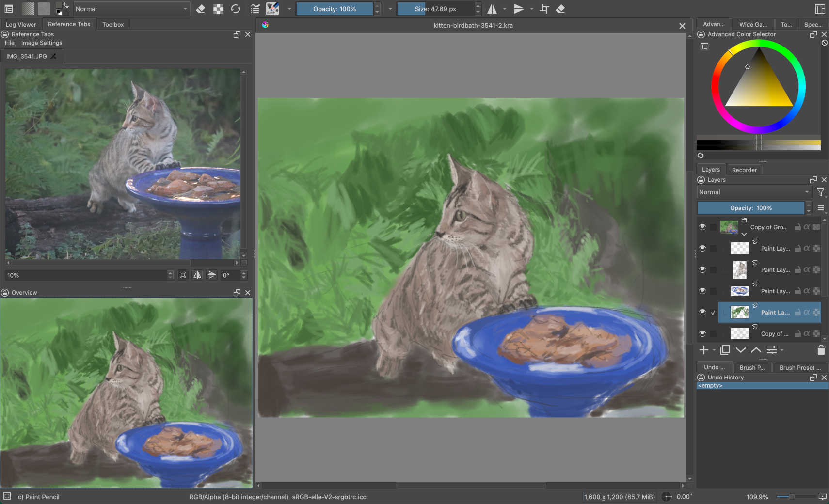Delete the layer with trash icon

820,350
